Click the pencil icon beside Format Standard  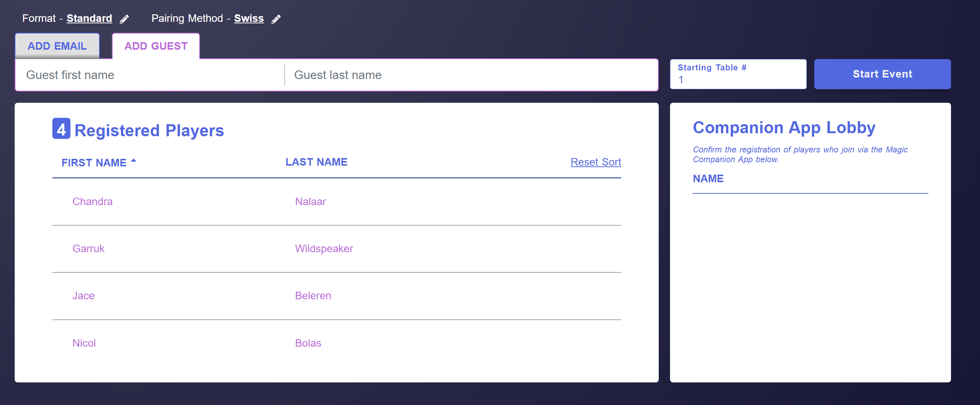tap(124, 19)
